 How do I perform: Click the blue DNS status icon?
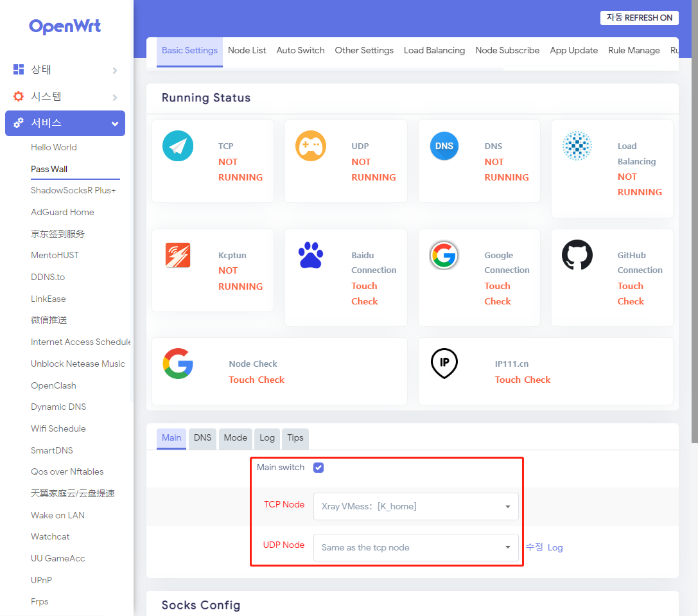coord(444,146)
